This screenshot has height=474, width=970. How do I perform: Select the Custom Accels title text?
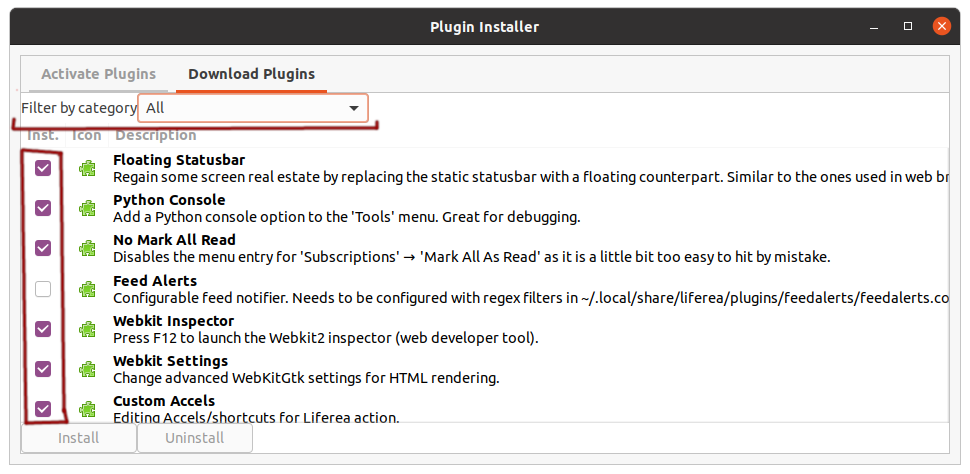click(x=164, y=401)
